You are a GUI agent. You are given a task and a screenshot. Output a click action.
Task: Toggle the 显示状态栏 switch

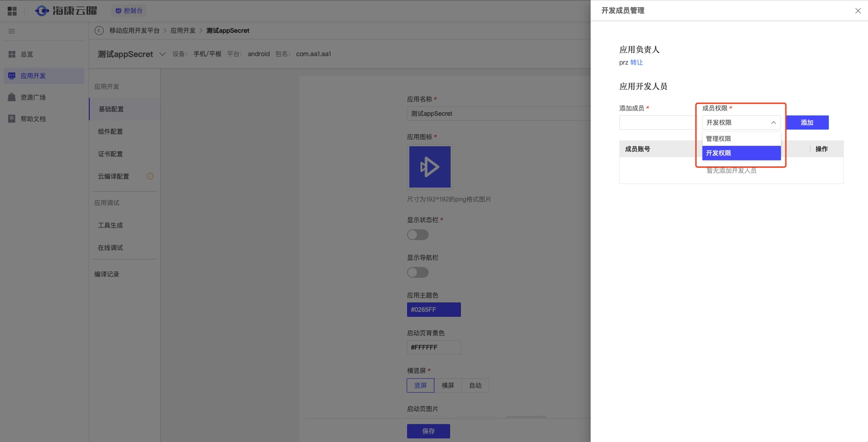click(418, 235)
